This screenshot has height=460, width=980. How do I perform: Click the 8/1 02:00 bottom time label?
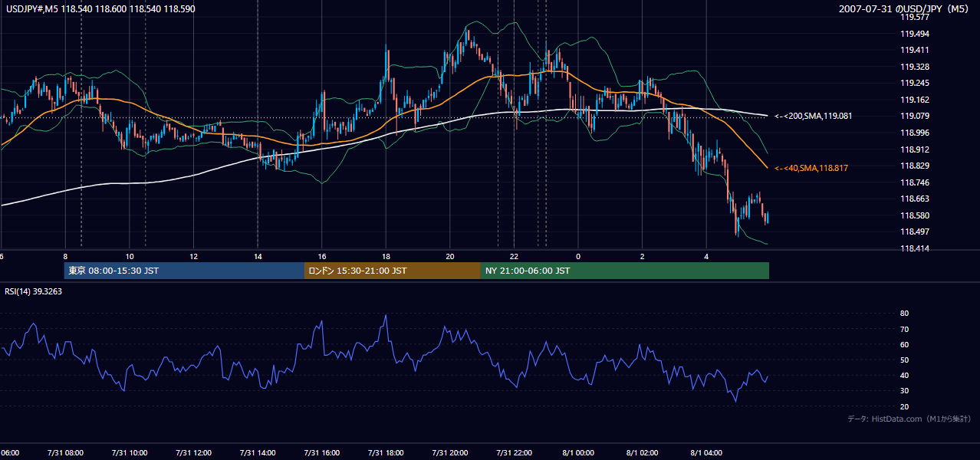coord(643,452)
